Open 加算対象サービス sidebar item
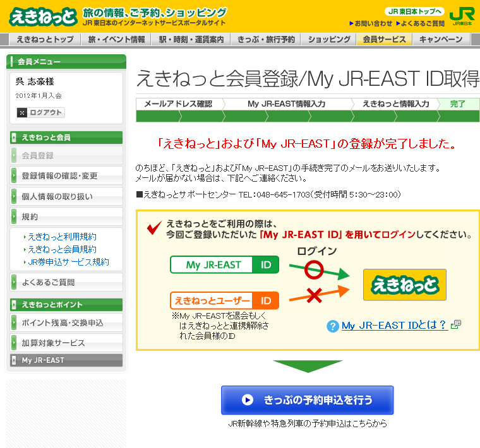The width and height of the screenshot is (480, 448). point(66,343)
